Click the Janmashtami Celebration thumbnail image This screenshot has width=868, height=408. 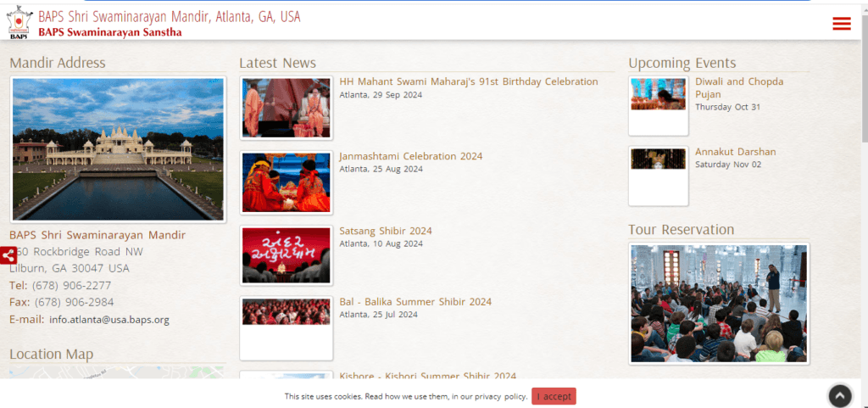coord(286,182)
